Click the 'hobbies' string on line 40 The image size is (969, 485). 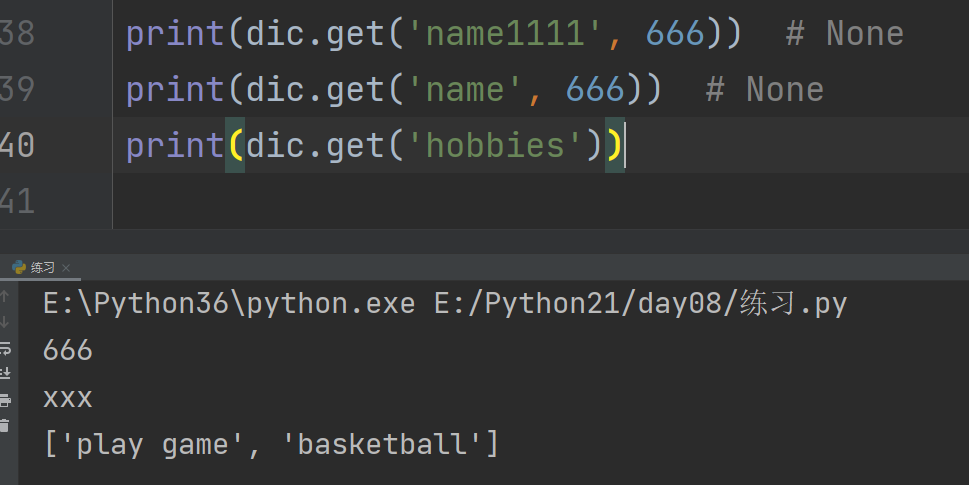(495, 145)
